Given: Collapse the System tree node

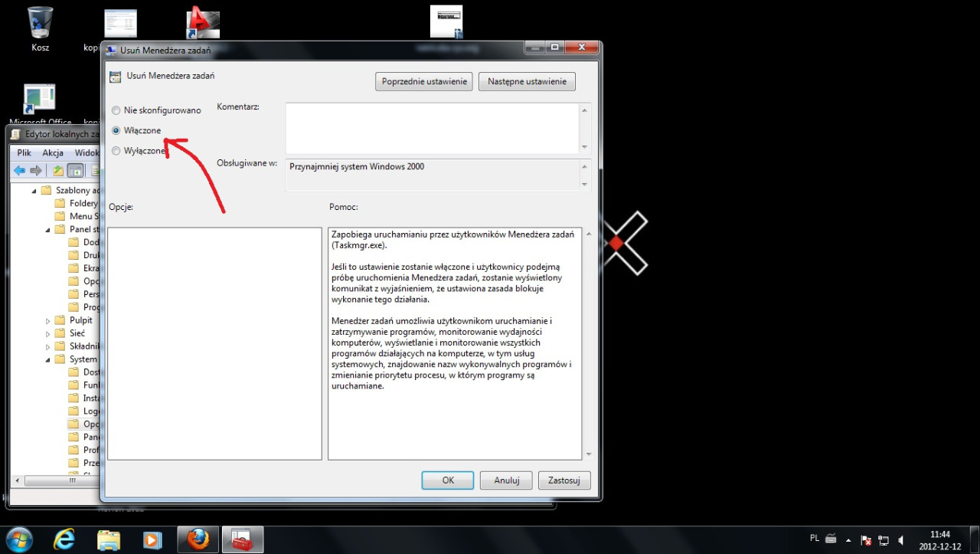Looking at the screenshot, I should pyautogui.click(x=47, y=359).
